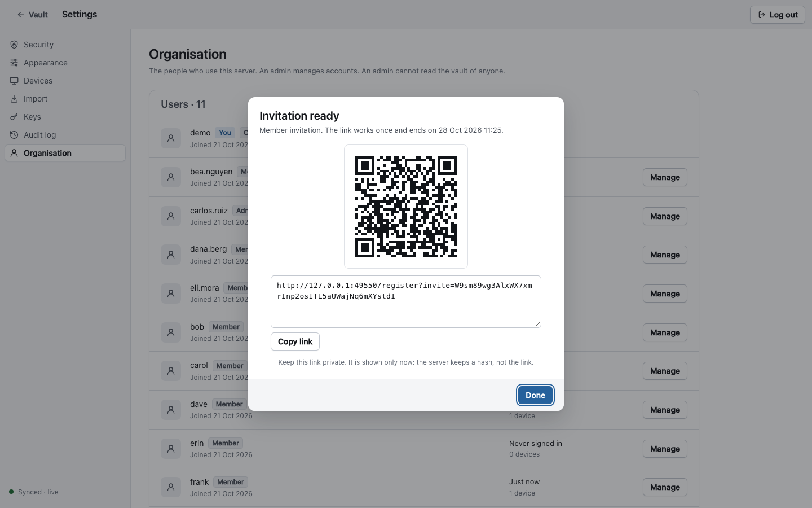Click the Appearance sliders icon

tap(14, 63)
